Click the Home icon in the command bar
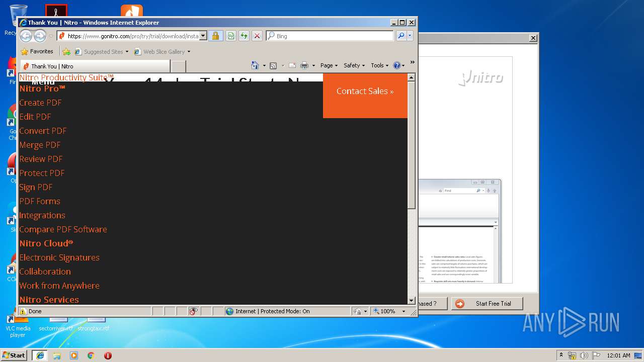 [x=255, y=65]
